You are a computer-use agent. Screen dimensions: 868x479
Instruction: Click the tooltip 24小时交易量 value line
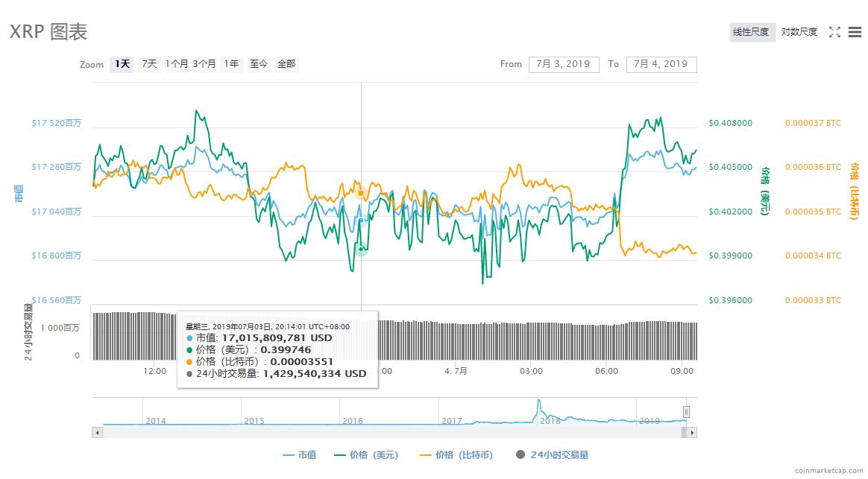click(277, 374)
